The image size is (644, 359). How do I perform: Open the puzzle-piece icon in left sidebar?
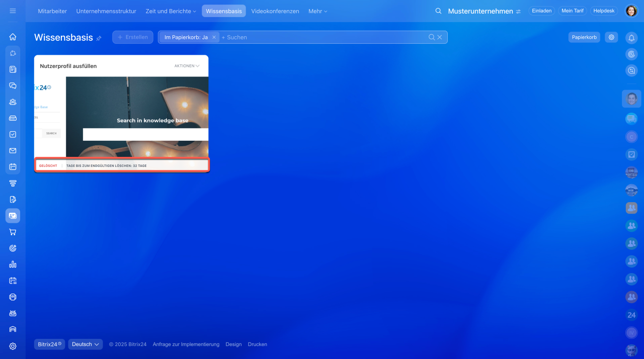coord(13,53)
